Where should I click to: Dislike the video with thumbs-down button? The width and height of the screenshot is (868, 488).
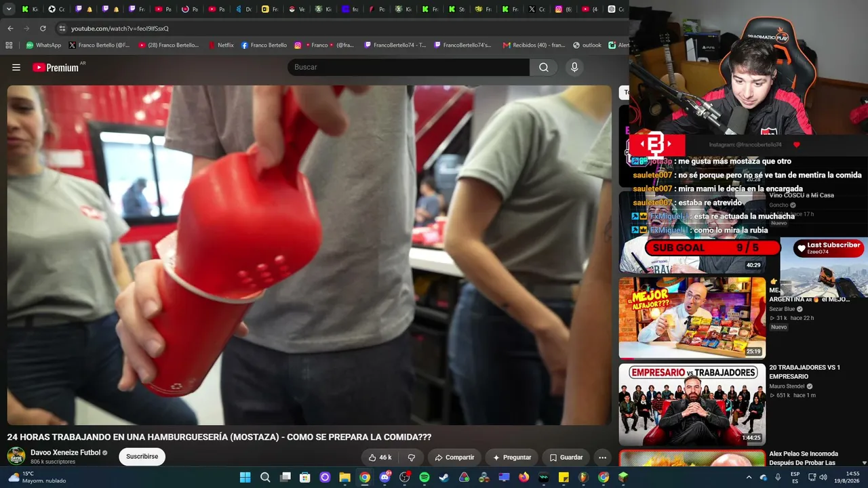coord(411,457)
